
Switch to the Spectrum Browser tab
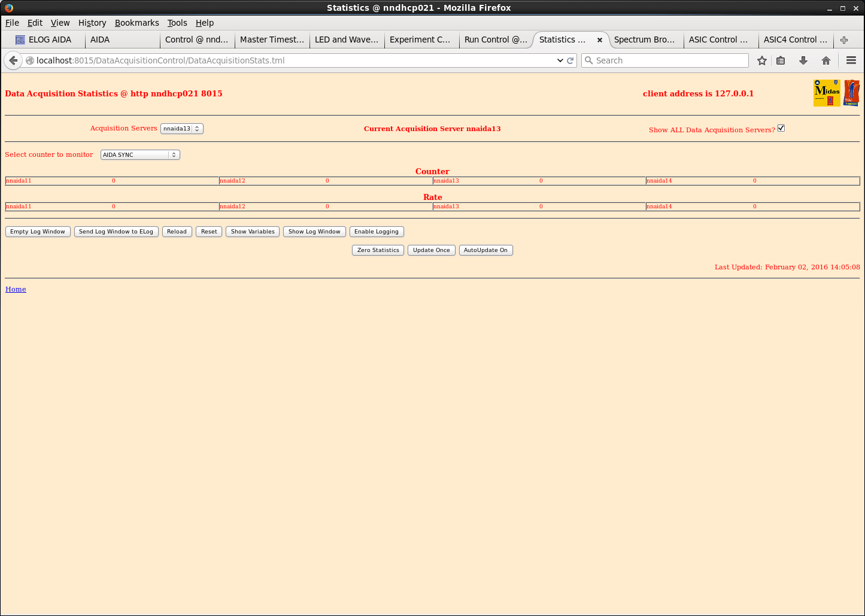coord(644,40)
